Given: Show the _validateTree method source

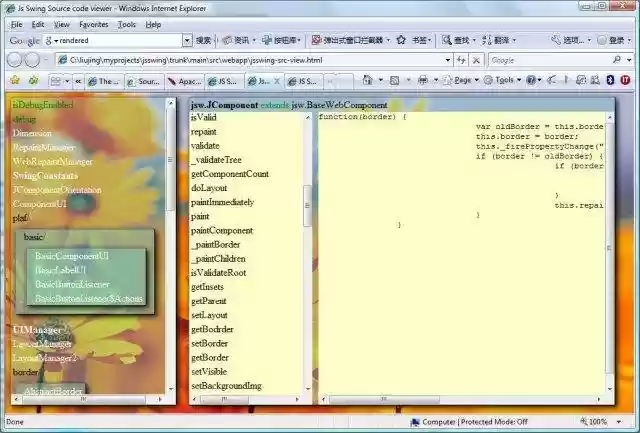Looking at the screenshot, I should 216,160.
